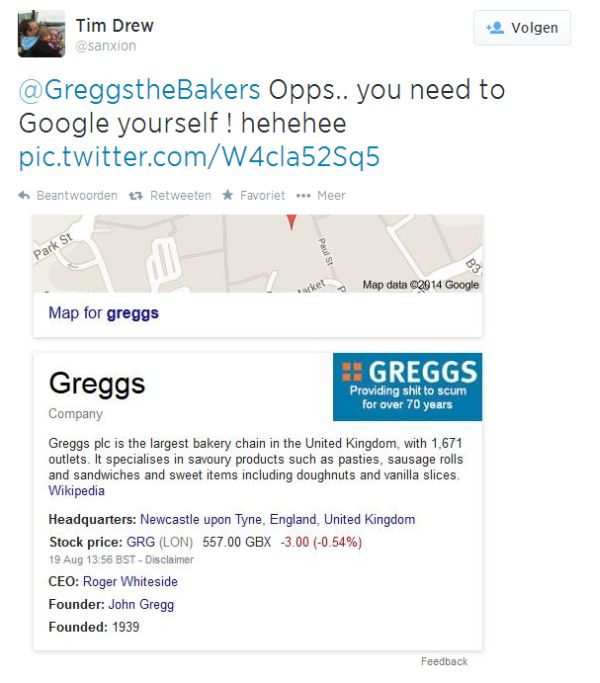Screen dimensions: 600x683
Task: Open the Newcastle upon Tyne headquarters link
Action: (x=201, y=519)
